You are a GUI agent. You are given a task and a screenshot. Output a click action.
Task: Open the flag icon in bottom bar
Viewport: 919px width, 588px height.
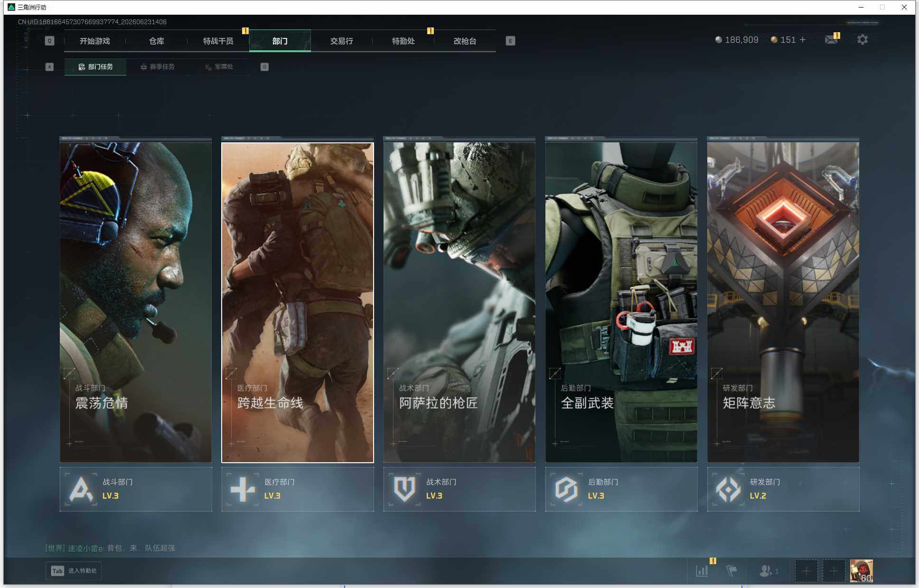[x=731, y=571]
